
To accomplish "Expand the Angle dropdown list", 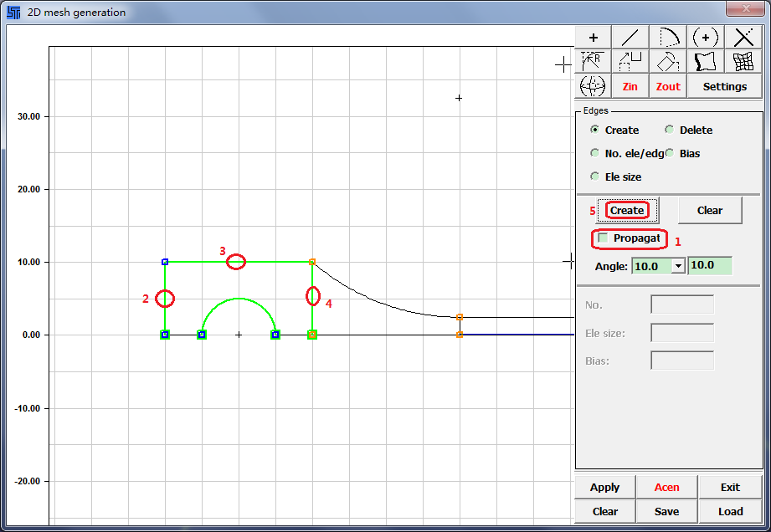I will click(678, 265).
